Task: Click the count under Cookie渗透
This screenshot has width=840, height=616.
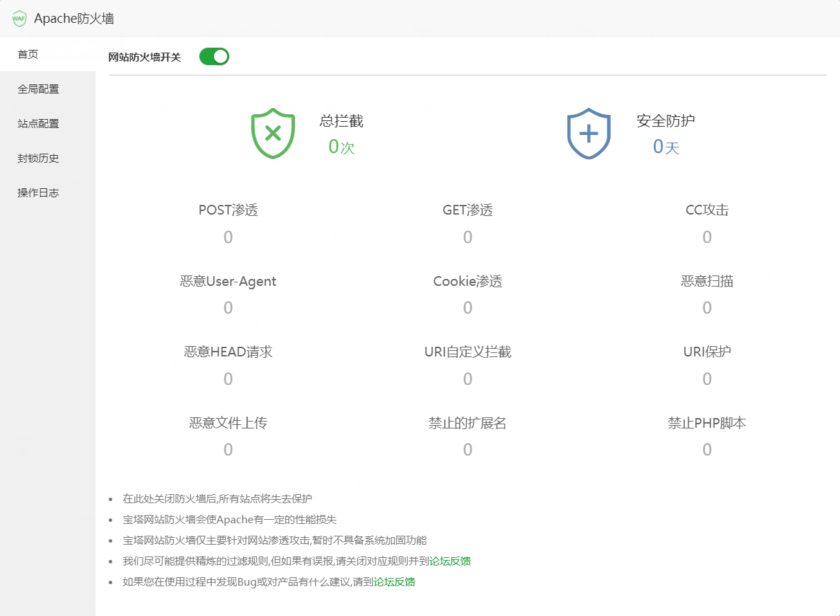Action: 467,308
